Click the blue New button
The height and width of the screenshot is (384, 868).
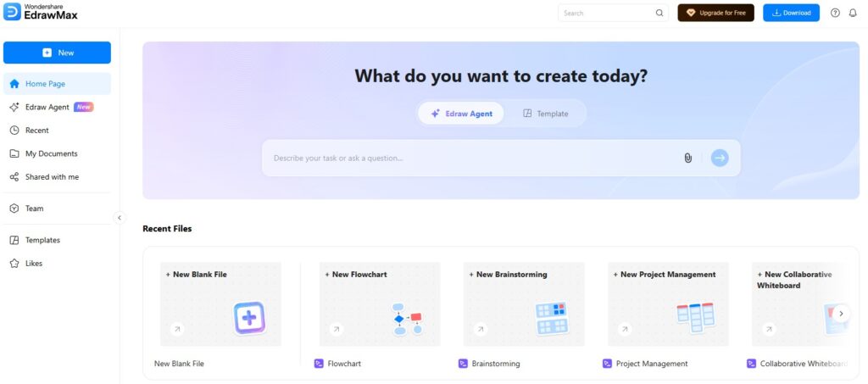click(57, 53)
